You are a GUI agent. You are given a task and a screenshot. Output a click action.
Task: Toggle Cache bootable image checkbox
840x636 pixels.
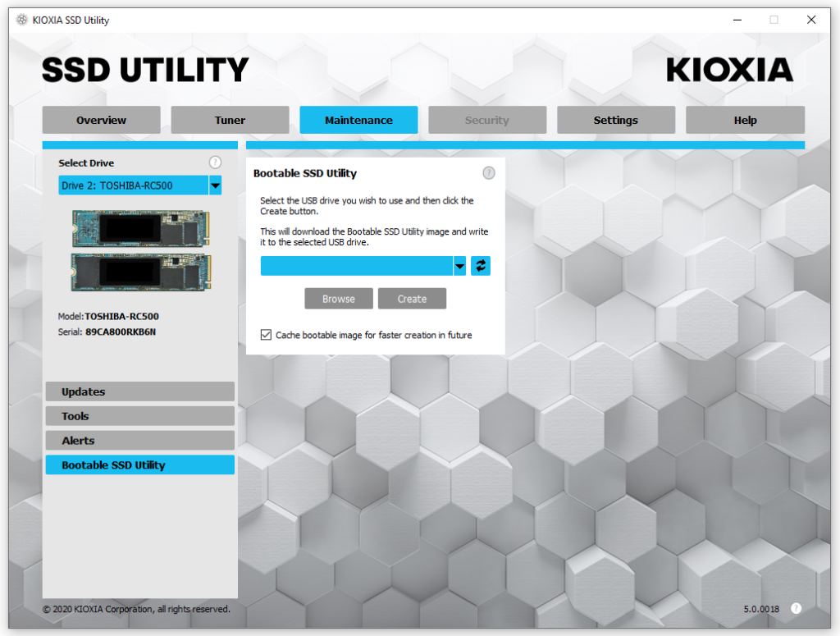pyautogui.click(x=266, y=335)
